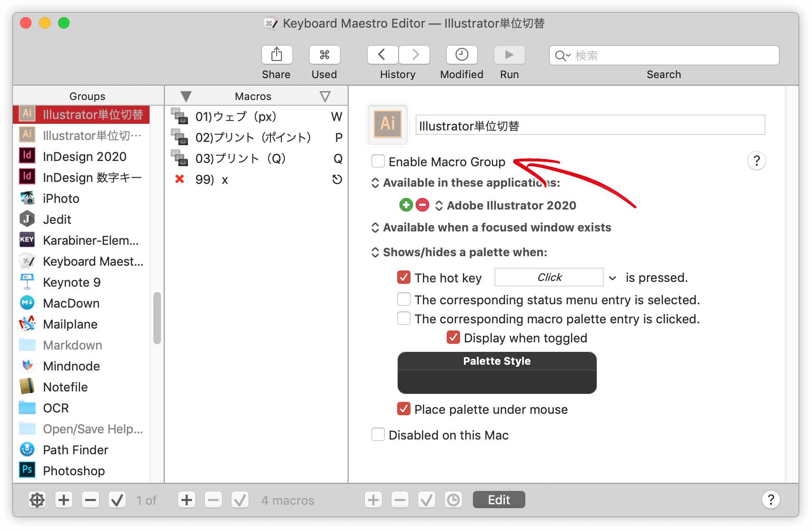Click the outlined sort triangle in Macros header
Image resolution: width=812 pixels, height=530 pixels.
[325, 97]
